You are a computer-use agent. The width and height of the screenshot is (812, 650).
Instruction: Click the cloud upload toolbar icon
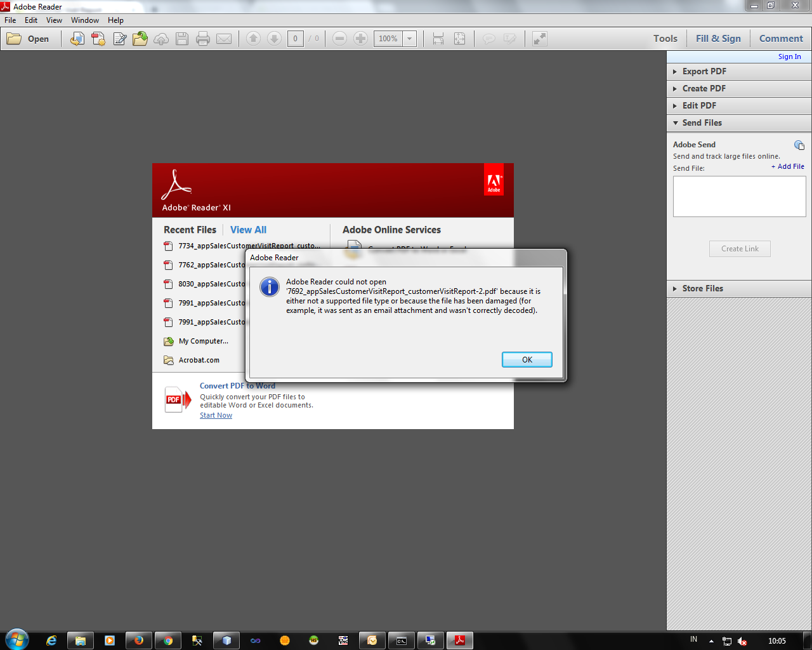coord(161,39)
